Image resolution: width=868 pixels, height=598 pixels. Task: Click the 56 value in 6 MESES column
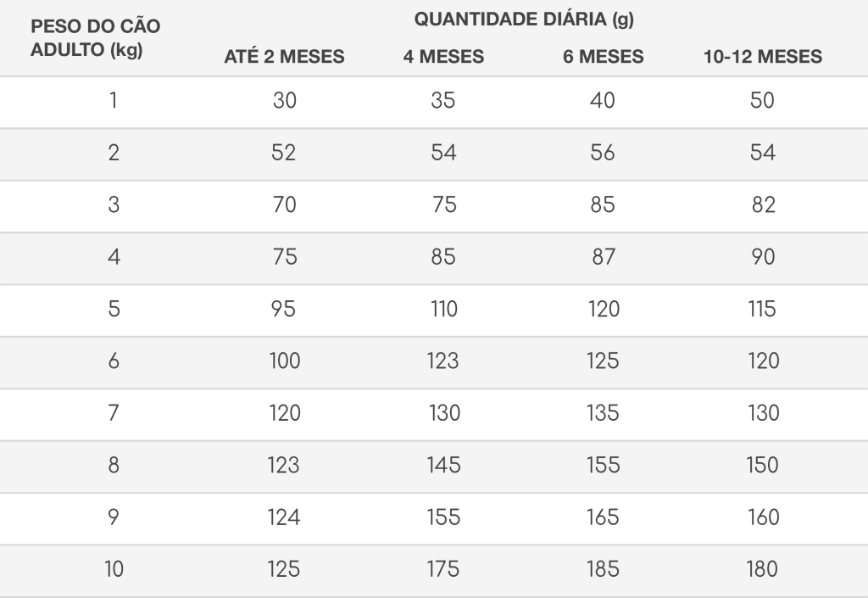coord(603,153)
